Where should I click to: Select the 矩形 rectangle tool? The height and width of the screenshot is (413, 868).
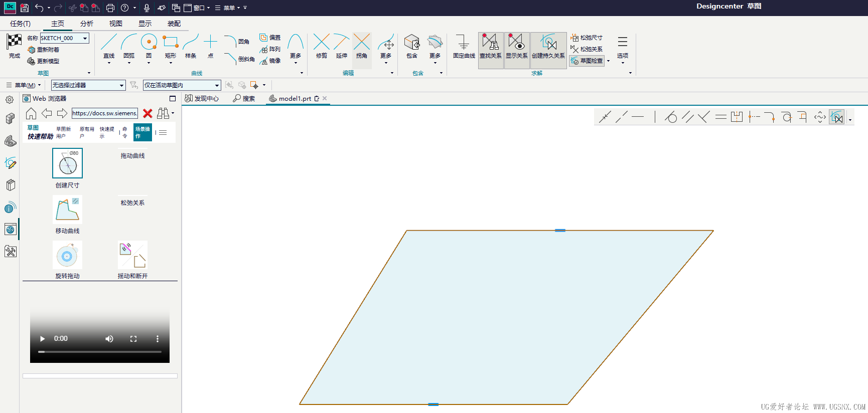pyautogui.click(x=171, y=46)
